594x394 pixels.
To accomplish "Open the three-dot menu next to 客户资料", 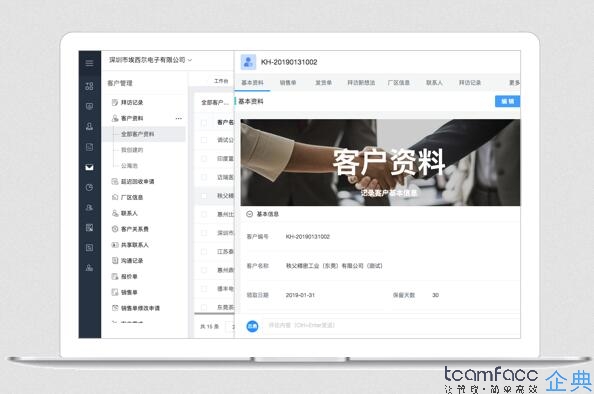I will click(178, 119).
